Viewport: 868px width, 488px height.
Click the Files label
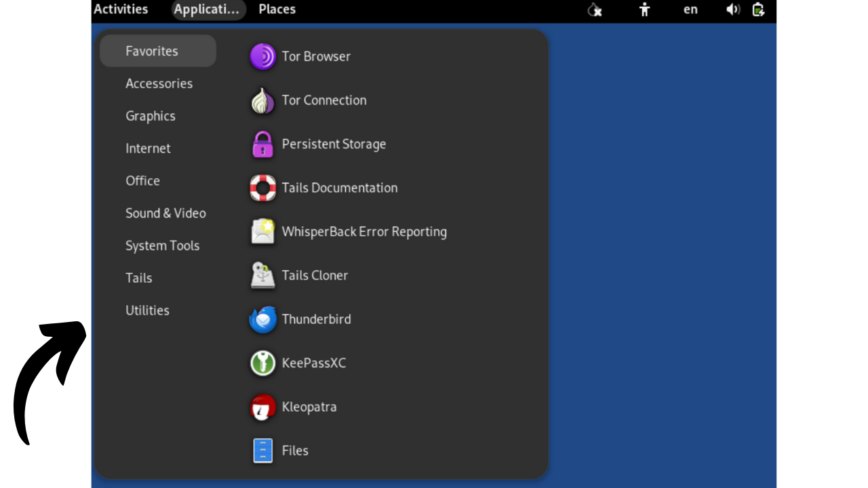point(295,451)
